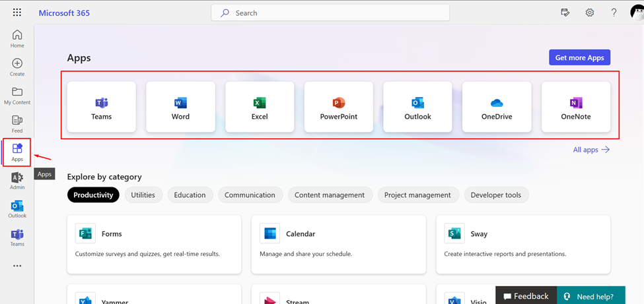Open Teams from the left sidebar
This screenshot has width=644, height=304.
click(x=17, y=237)
